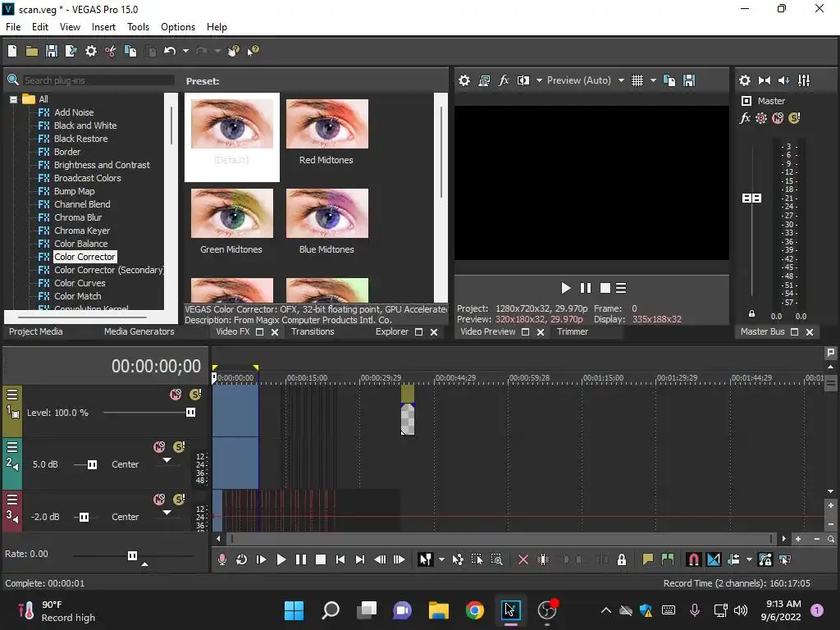840x630 pixels.
Task: Click the Search plug-ins field
Action: pyautogui.click(x=98, y=80)
